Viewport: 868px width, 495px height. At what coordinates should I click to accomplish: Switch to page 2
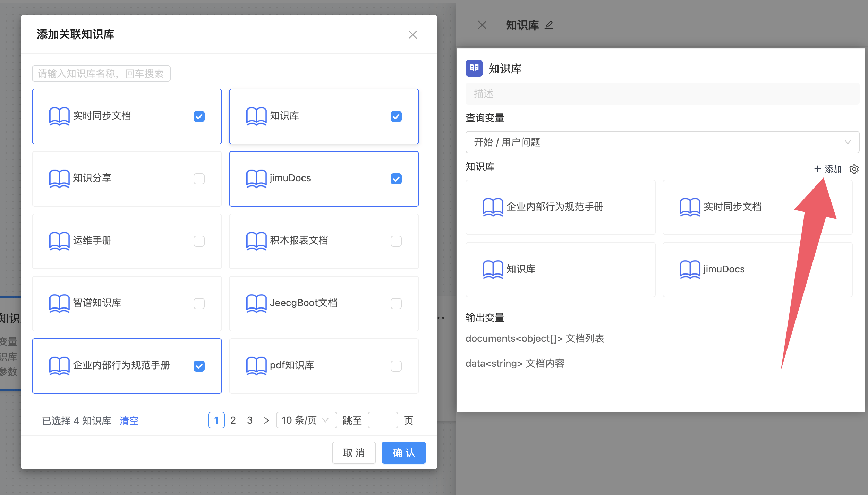coord(233,420)
